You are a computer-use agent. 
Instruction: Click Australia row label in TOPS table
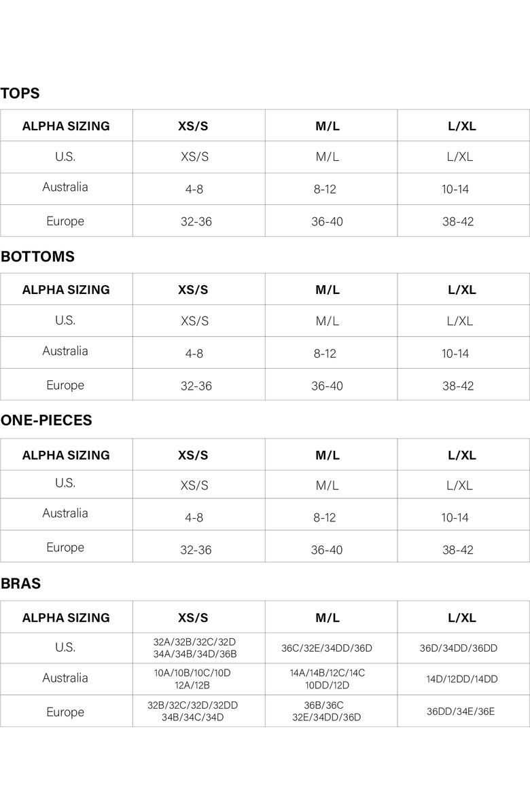coord(65,187)
